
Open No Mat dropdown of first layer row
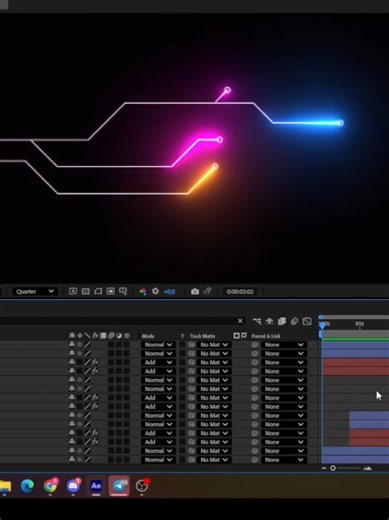[x=214, y=345]
